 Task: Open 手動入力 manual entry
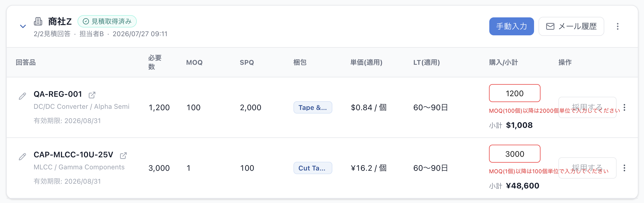click(511, 26)
